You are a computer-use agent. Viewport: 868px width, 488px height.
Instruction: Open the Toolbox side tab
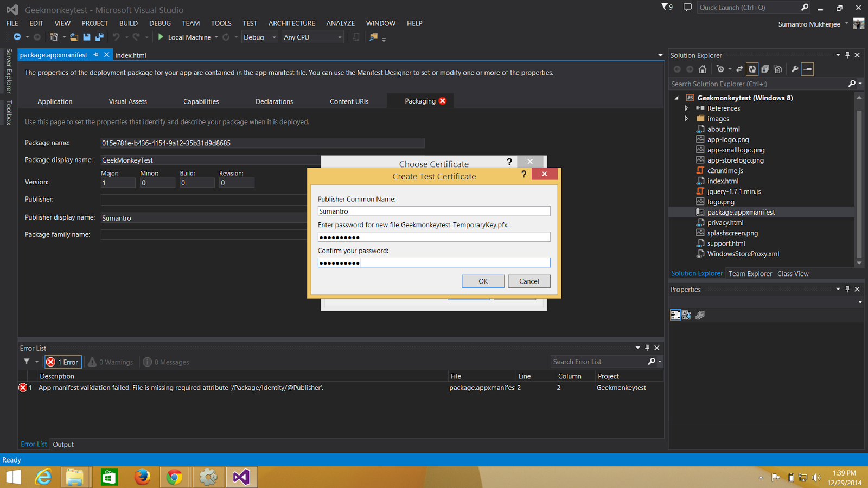coord(8,113)
